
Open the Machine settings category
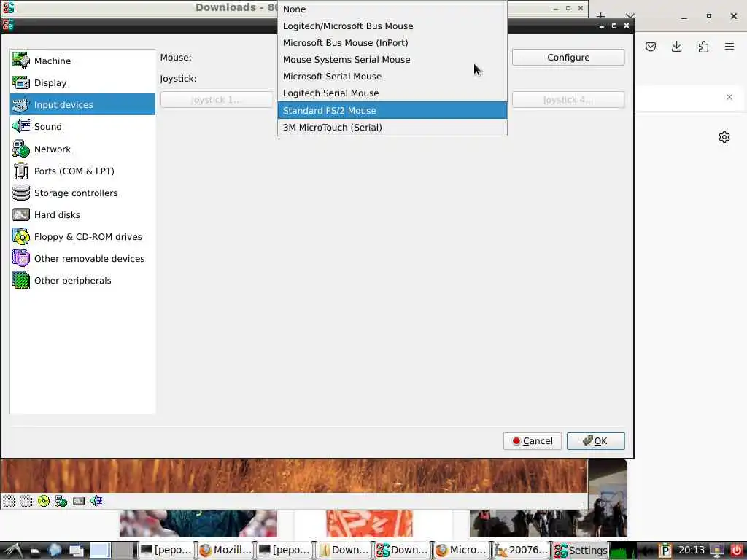pos(82,61)
